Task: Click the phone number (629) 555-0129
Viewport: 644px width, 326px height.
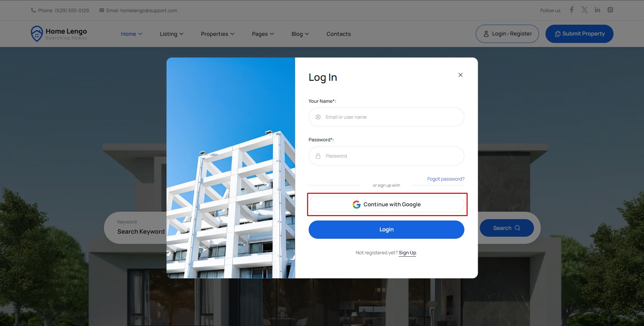Action: pyautogui.click(x=72, y=10)
